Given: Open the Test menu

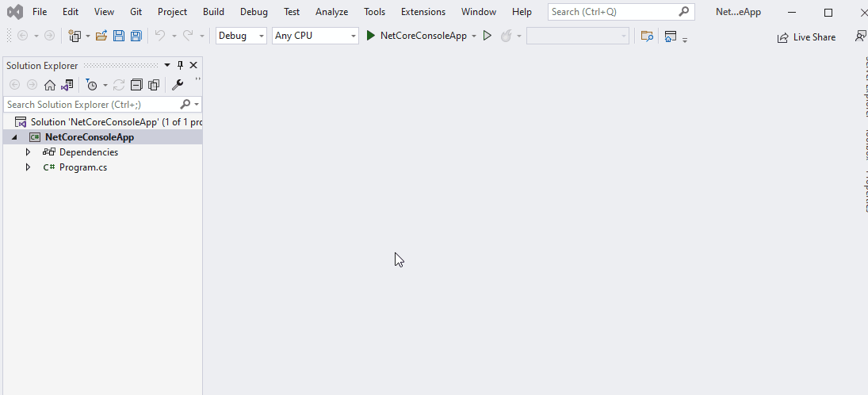Looking at the screenshot, I should point(292,12).
